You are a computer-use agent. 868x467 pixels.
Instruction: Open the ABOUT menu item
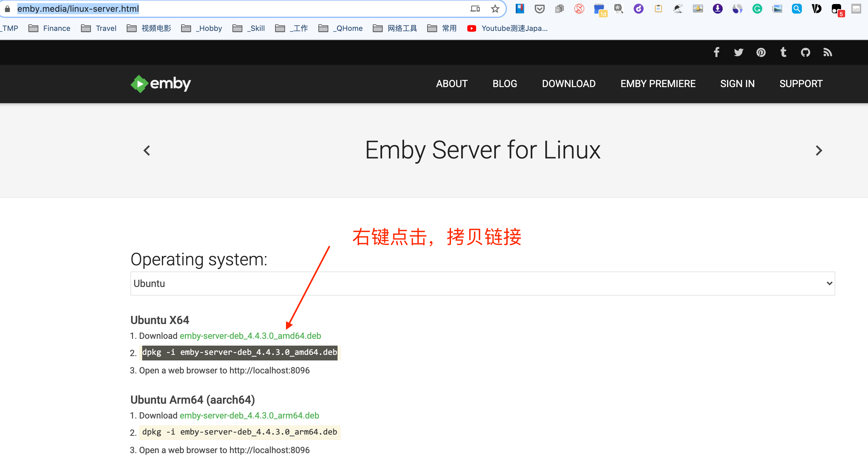pyautogui.click(x=452, y=83)
